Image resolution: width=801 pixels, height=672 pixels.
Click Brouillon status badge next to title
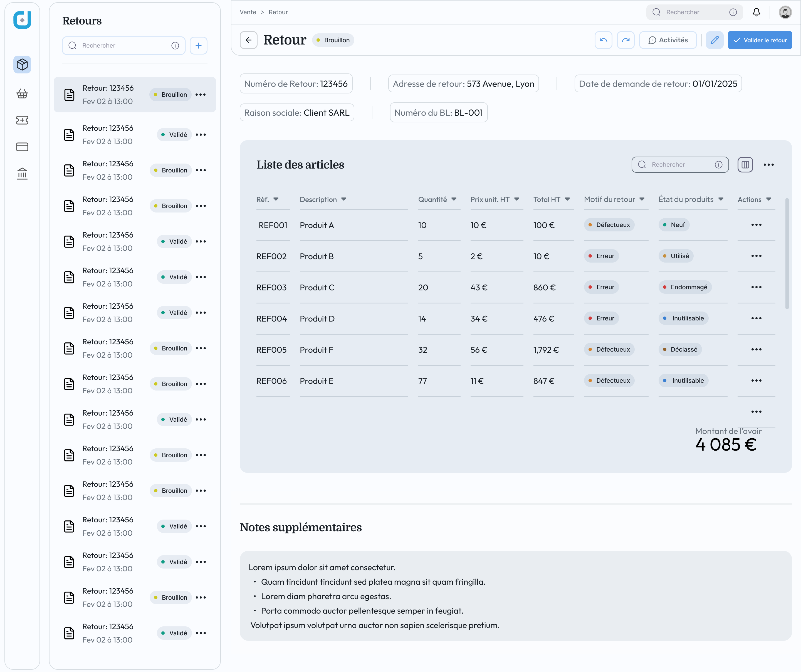coord(333,40)
